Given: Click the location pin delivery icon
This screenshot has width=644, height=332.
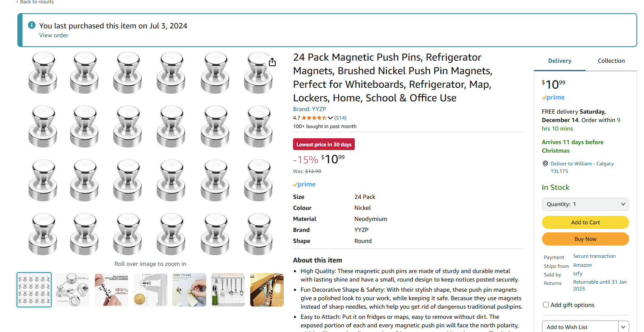Looking at the screenshot, I should [x=545, y=164].
